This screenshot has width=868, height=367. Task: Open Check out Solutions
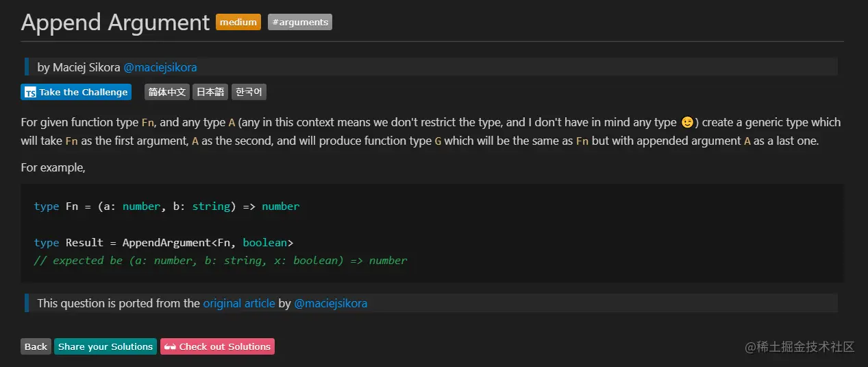pos(217,347)
